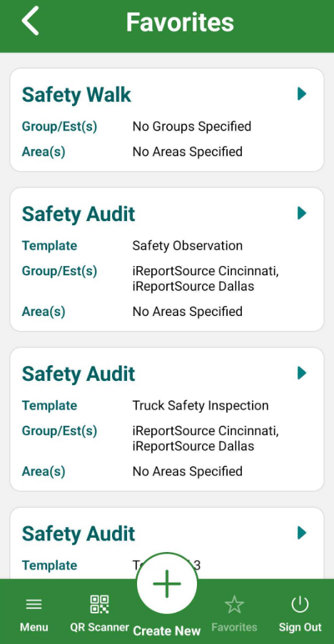This screenshot has width=334, height=644.
Task: Open Truck Safety Inspection audit arrow
Action: point(302,373)
